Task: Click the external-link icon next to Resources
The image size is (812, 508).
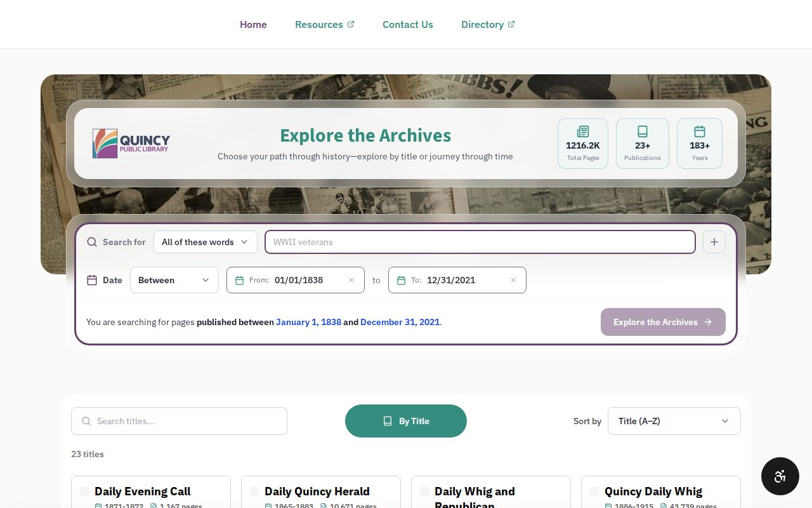Action: click(351, 24)
